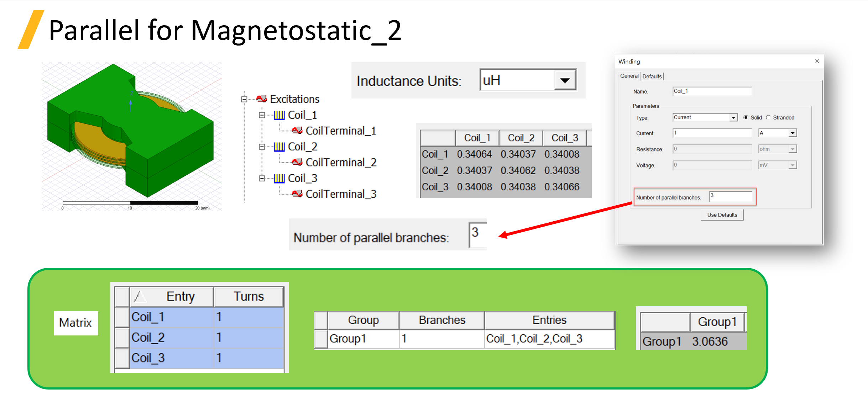Click the Coil_2 winding icon
Screen dimensions: 868x413
pos(279,147)
